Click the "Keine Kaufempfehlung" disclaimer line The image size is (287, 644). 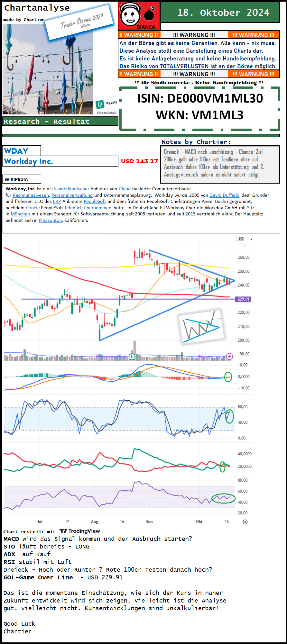199,83
